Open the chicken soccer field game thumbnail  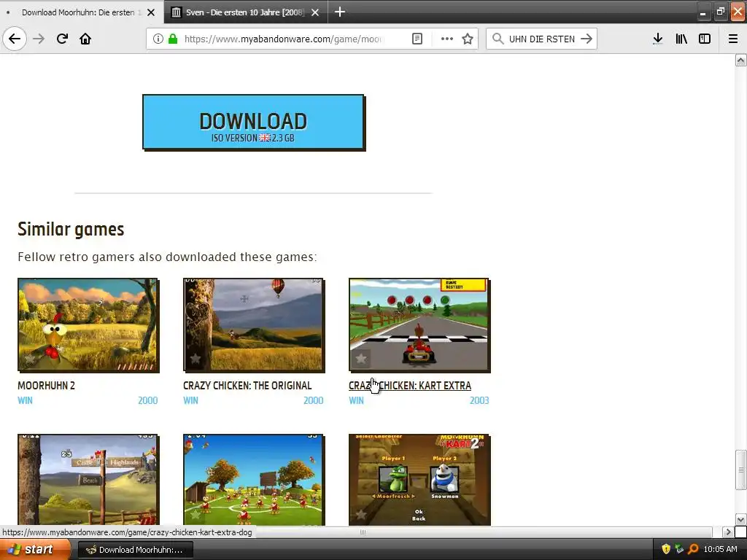click(253, 480)
